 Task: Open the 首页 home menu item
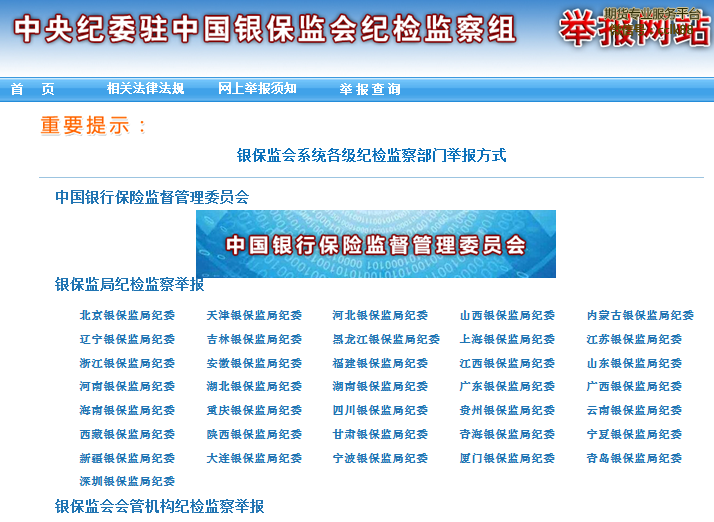tap(33, 89)
